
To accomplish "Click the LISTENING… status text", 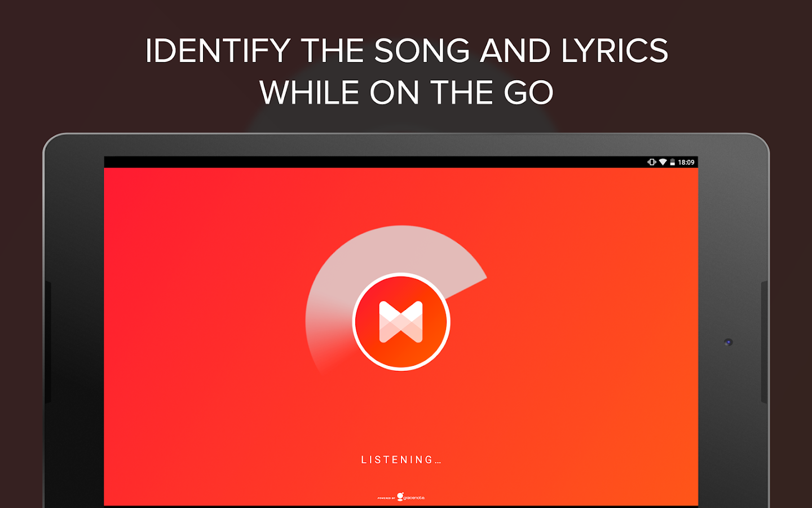I will pyautogui.click(x=401, y=460).
